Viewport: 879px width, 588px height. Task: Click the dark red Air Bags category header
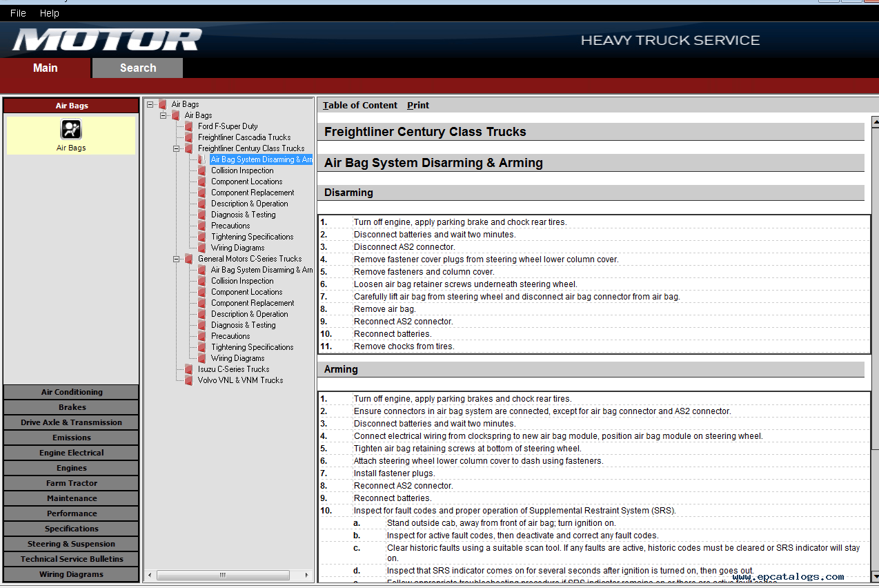72,106
